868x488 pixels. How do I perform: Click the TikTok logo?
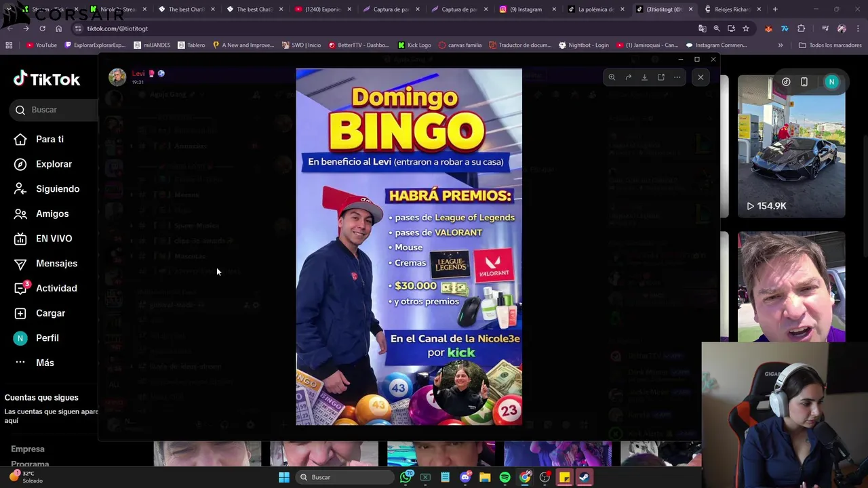click(x=46, y=79)
